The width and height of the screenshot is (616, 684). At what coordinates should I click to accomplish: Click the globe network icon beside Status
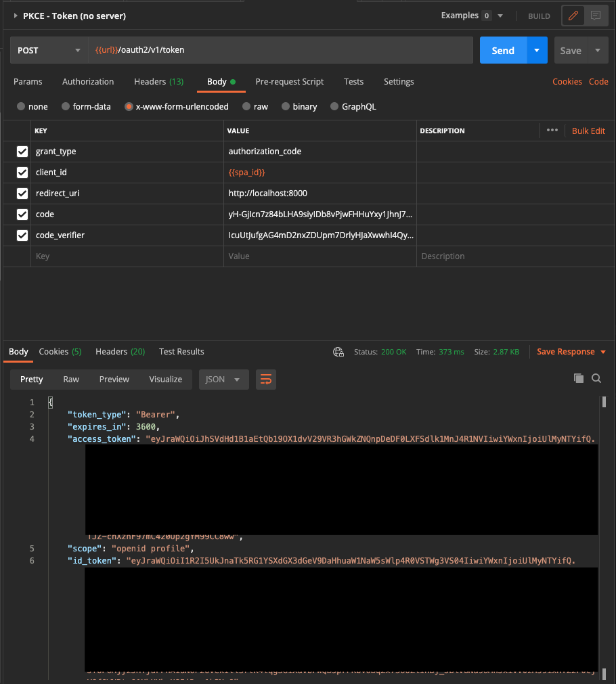tap(338, 352)
